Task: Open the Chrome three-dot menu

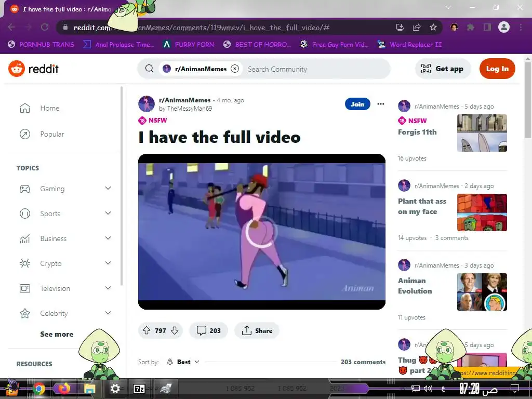Action: point(521,27)
